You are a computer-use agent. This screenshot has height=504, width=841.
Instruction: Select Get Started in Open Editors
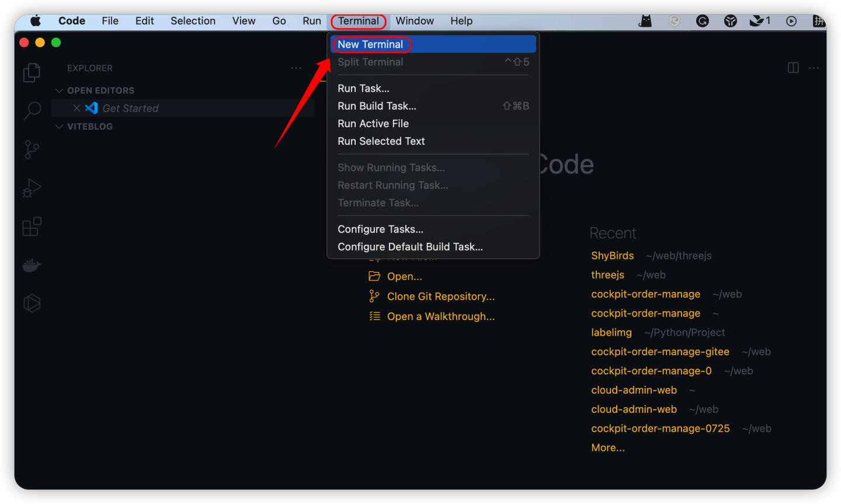[x=130, y=108]
